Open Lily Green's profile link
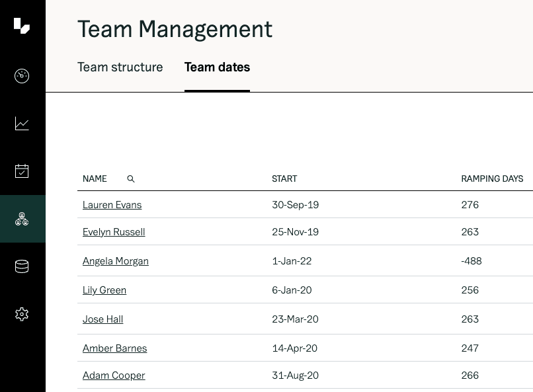This screenshot has width=533, height=392. (x=104, y=290)
